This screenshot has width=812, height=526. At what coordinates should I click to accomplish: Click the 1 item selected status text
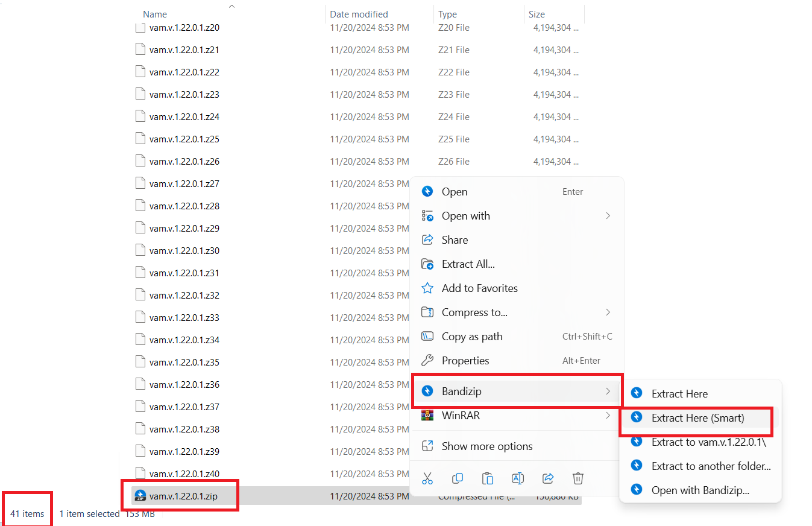click(89, 514)
